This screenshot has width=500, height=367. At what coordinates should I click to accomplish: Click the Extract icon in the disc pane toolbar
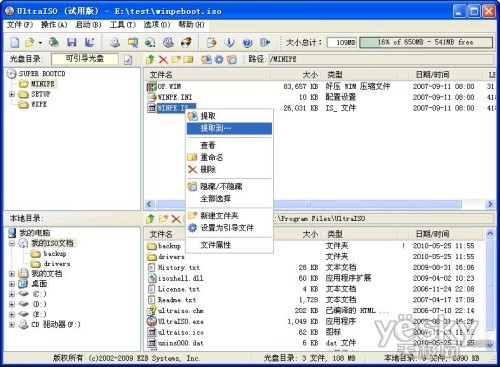[206, 59]
